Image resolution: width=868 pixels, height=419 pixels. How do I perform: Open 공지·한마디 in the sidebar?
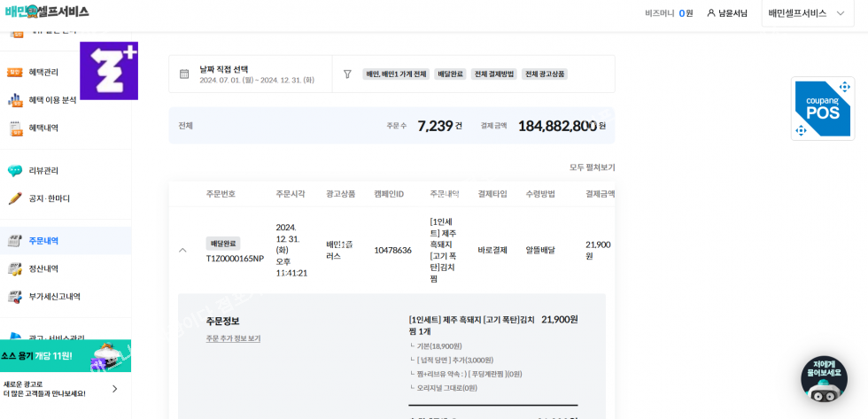[x=49, y=198]
